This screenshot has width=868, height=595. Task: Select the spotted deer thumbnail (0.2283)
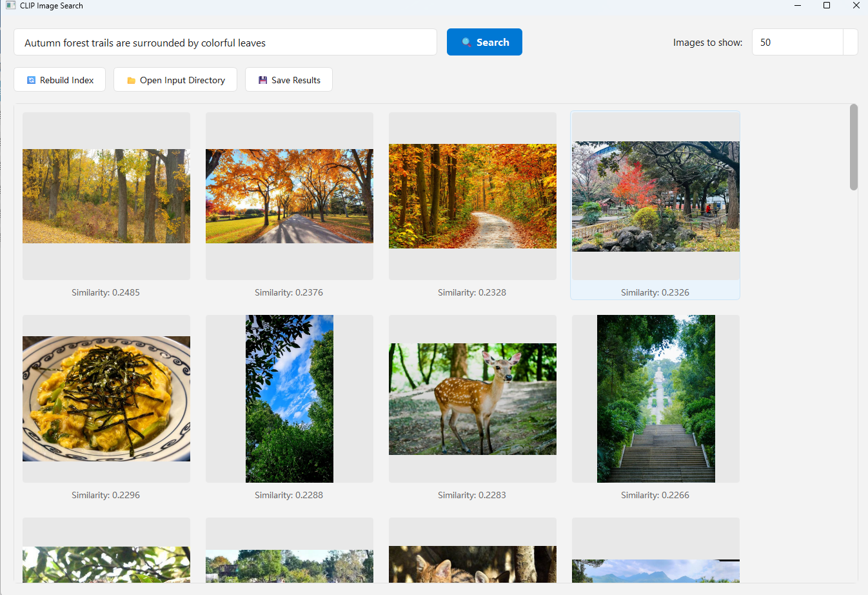[473, 399]
